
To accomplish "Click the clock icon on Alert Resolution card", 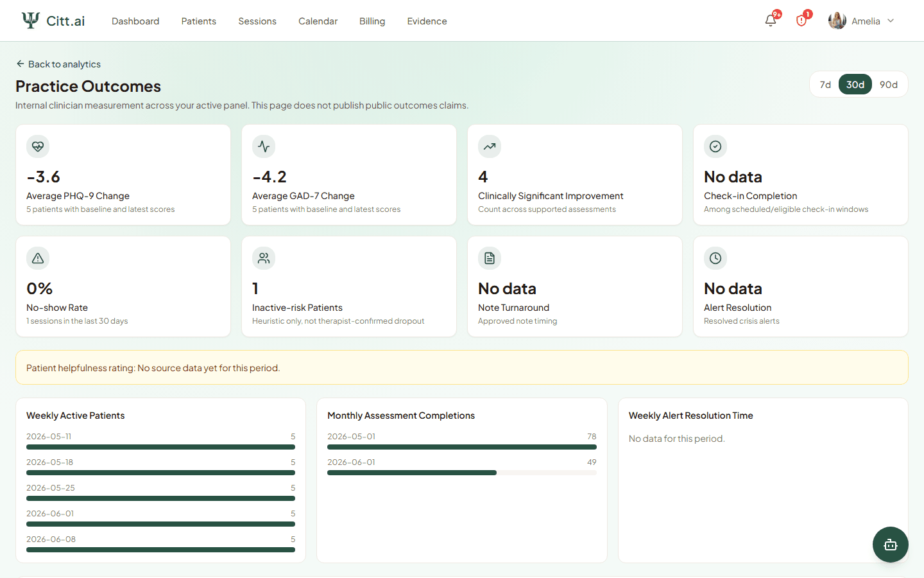I will pyautogui.click(x=715, y=258).
